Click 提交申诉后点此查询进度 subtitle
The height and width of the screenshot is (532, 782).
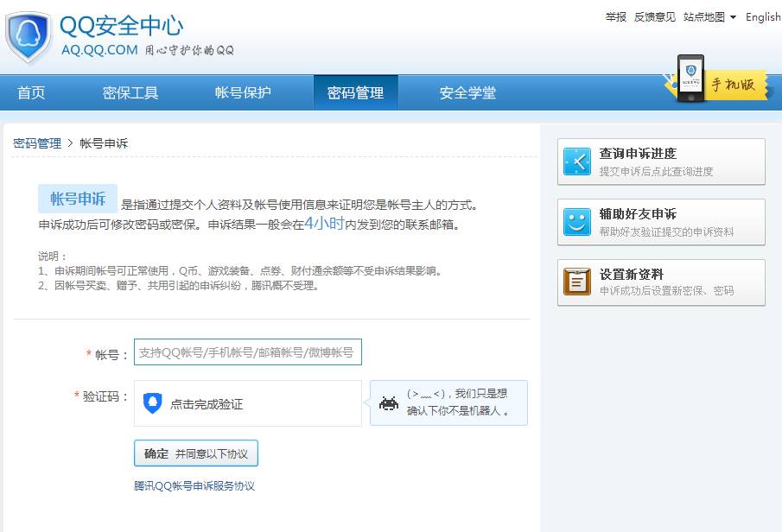point(657,172)
